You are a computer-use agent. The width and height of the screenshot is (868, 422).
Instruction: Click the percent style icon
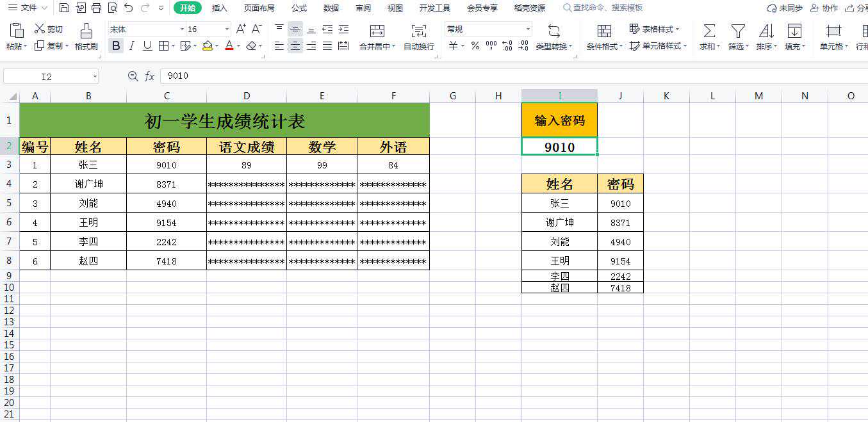(475, 45)
